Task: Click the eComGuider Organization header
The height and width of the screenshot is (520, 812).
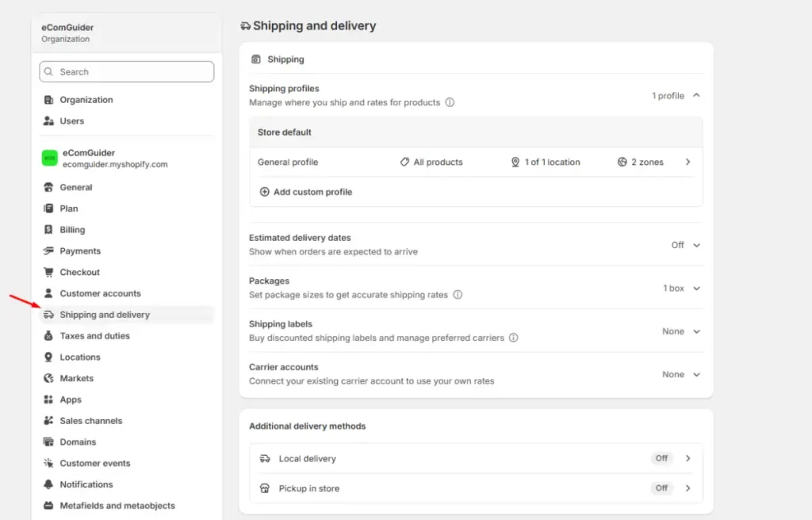Action: (126, 32)
